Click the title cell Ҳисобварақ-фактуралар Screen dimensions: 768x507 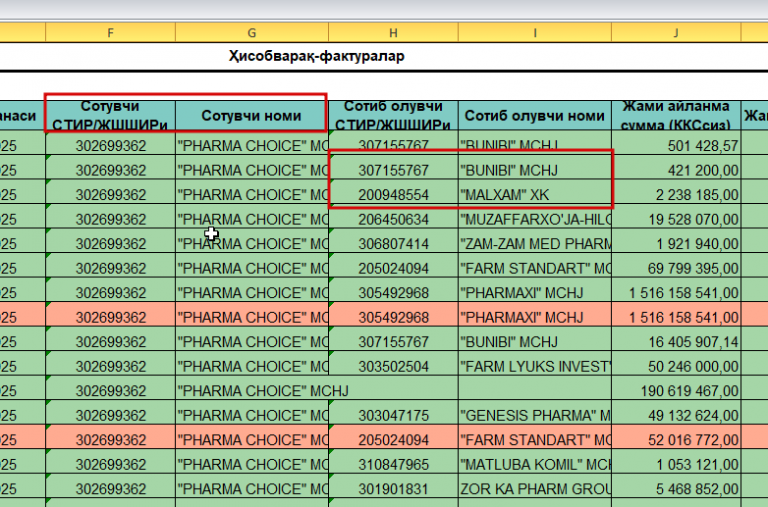point(316,56)
